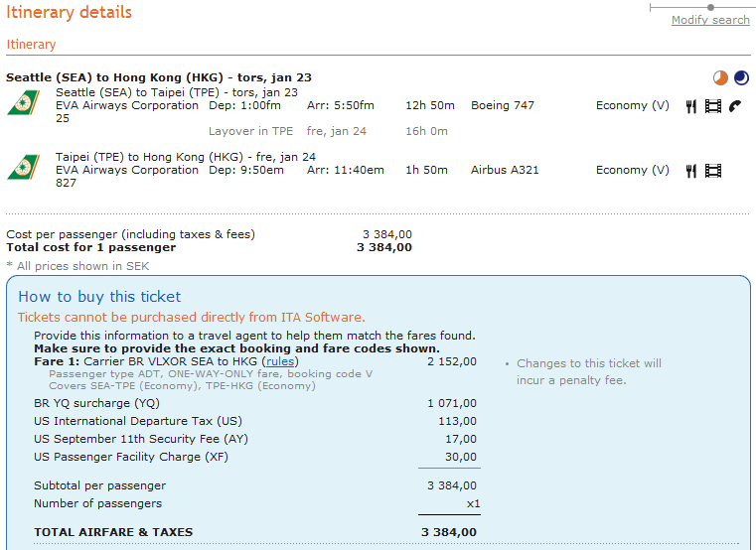Click the Dep: 1:00fm departure time

pos(244,105)
